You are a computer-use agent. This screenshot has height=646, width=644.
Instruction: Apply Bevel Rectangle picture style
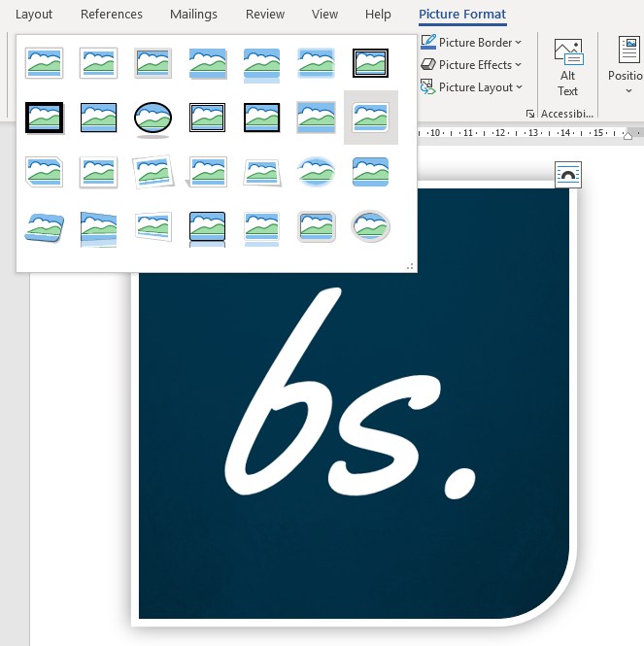pos(370,172)
